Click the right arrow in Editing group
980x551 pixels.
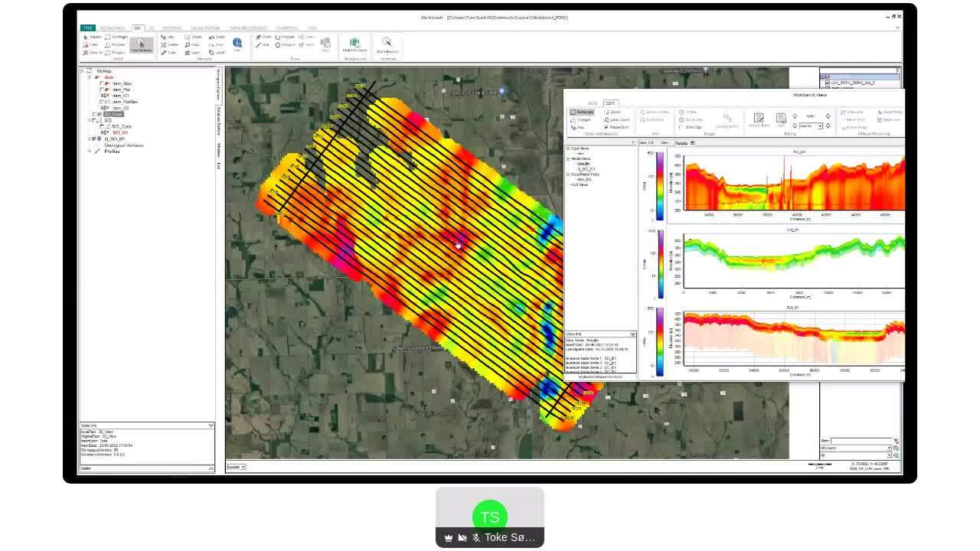[828, 116]
